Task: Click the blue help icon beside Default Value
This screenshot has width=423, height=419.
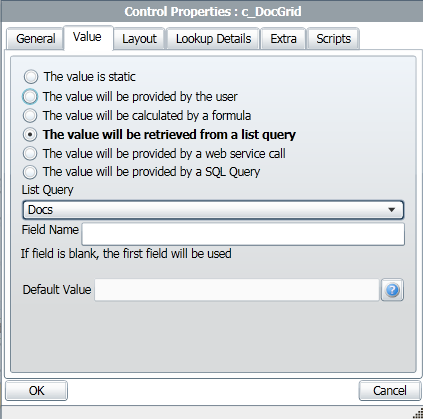Action: coord(392,290)
